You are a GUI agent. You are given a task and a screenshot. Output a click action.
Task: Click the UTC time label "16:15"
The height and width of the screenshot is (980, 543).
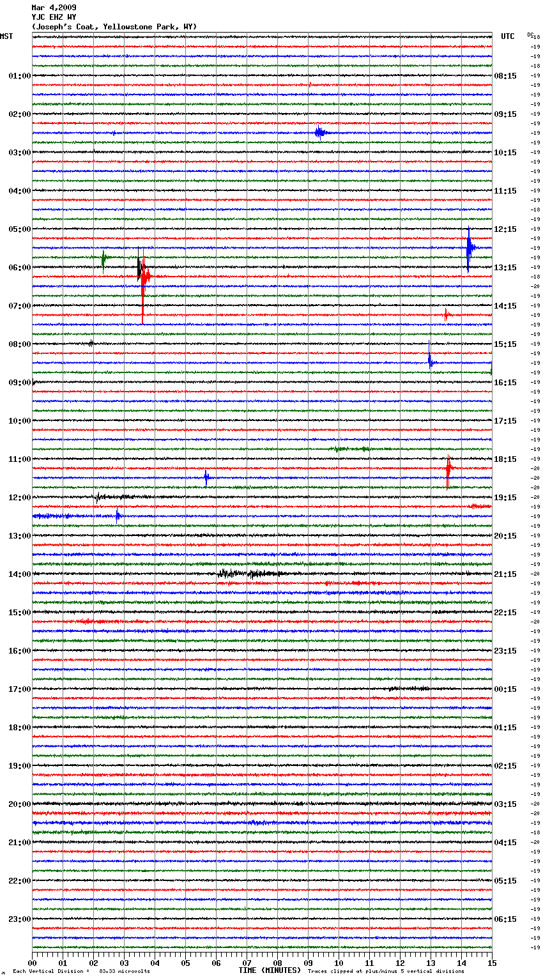pyautogui.click(x=505, y=383)
